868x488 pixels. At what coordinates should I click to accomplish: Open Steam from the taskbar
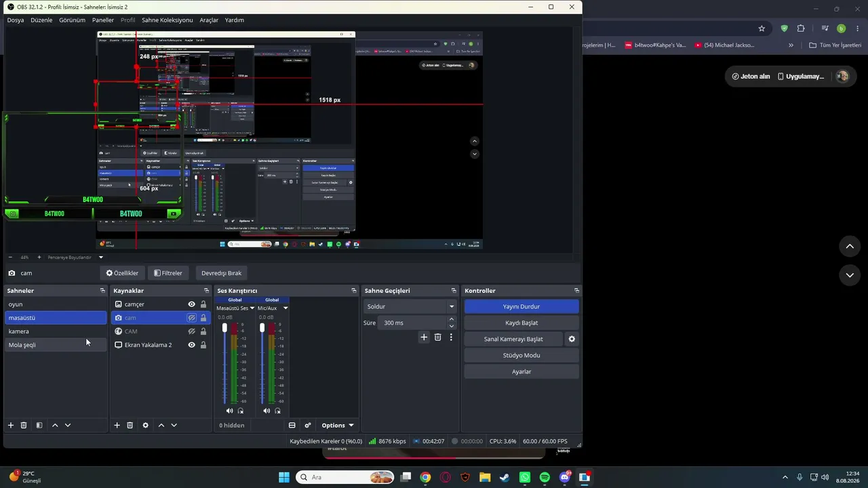[x=505, y=477]
